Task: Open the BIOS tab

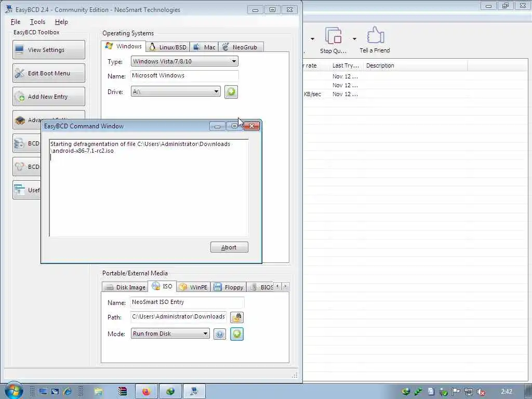Action: click(261, 287)
